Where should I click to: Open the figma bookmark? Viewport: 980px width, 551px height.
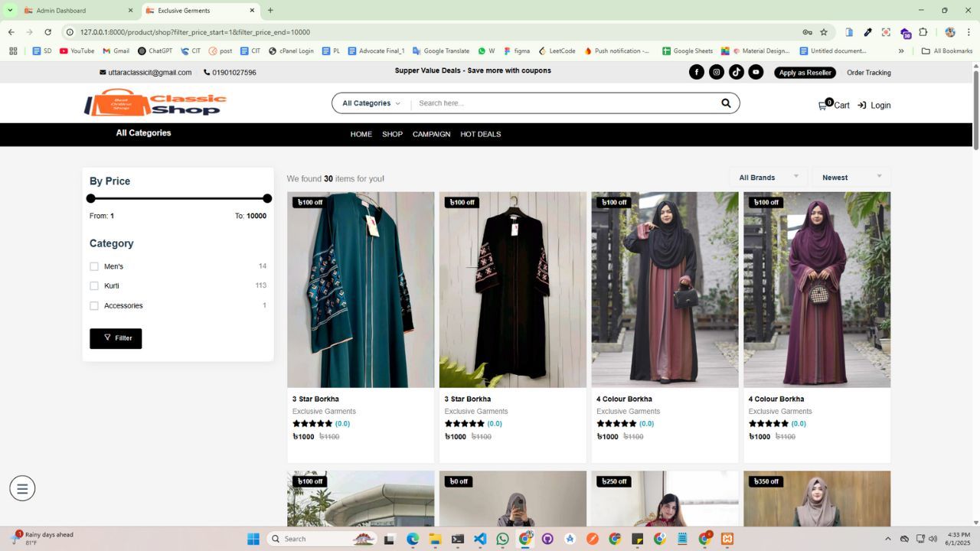pyautogui.click(x=516, y=51)
